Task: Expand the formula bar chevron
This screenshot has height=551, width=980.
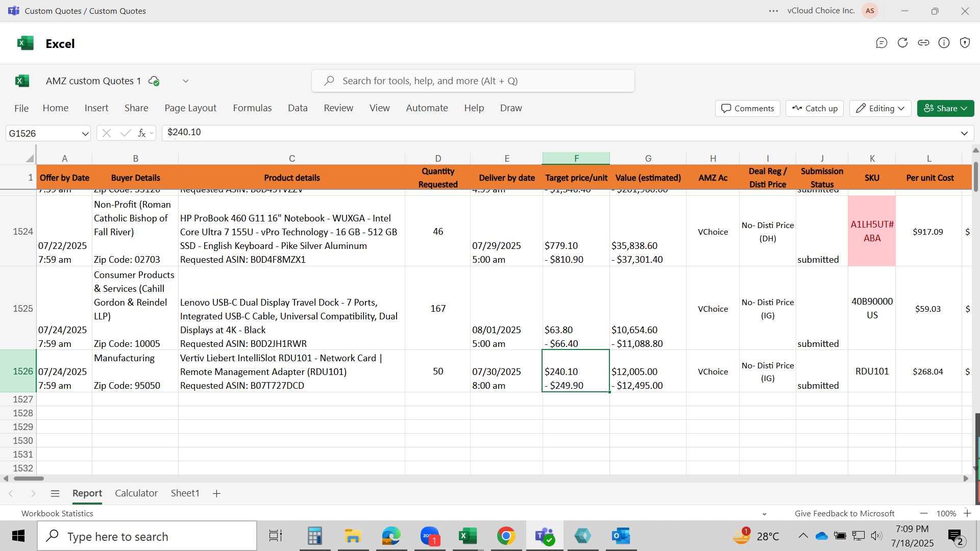Action: pyautogui.click(x=964, y=134)
